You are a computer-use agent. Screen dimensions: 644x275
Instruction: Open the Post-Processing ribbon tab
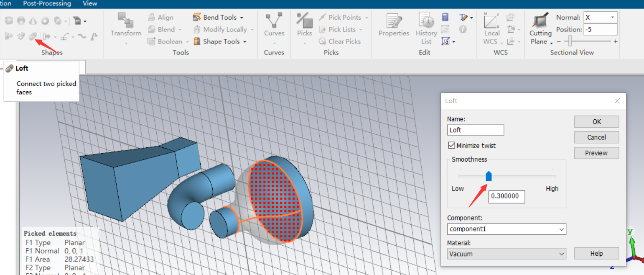click(x=47, y=3)
